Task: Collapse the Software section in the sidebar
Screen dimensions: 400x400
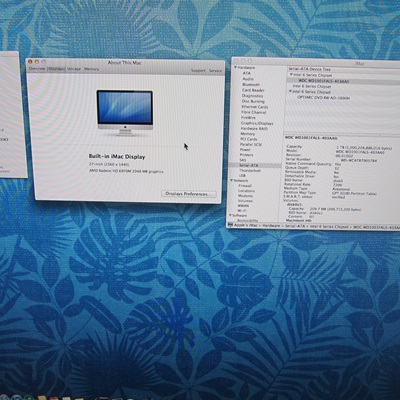Action: [230, 215]
